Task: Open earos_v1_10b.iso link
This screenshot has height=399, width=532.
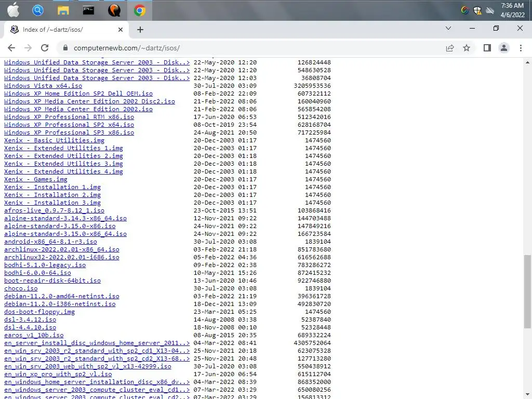Action: pos(34,336)
